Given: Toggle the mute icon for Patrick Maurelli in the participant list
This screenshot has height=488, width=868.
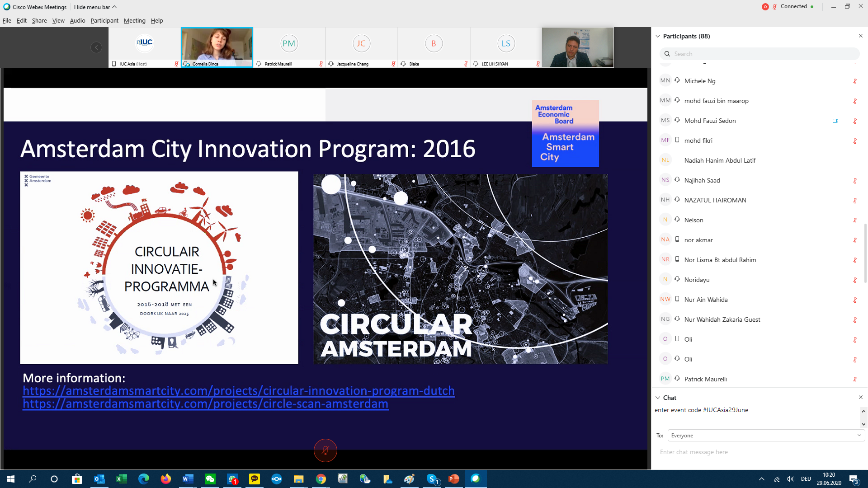Looking at the screenshot, I should [855, 380].
